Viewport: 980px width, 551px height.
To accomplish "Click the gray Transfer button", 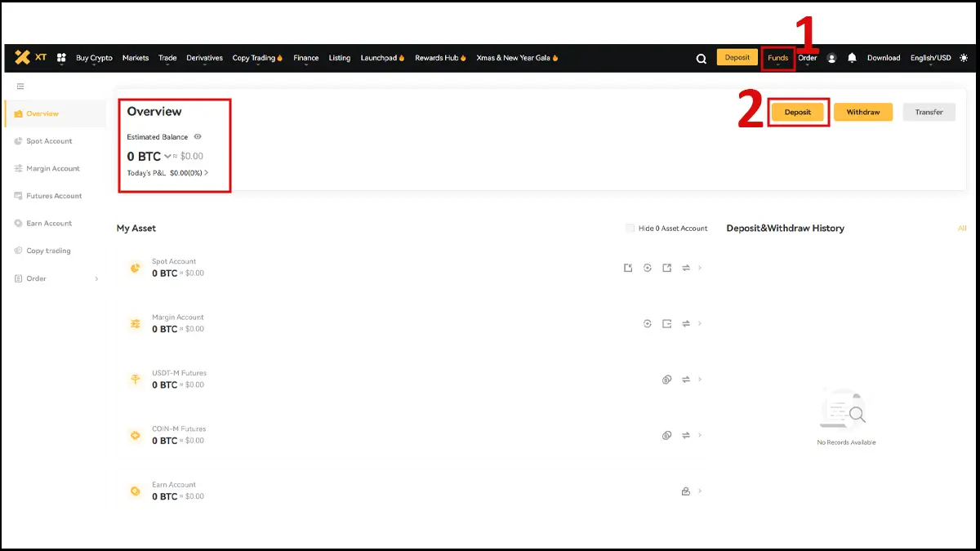I will tap(929, 112).
